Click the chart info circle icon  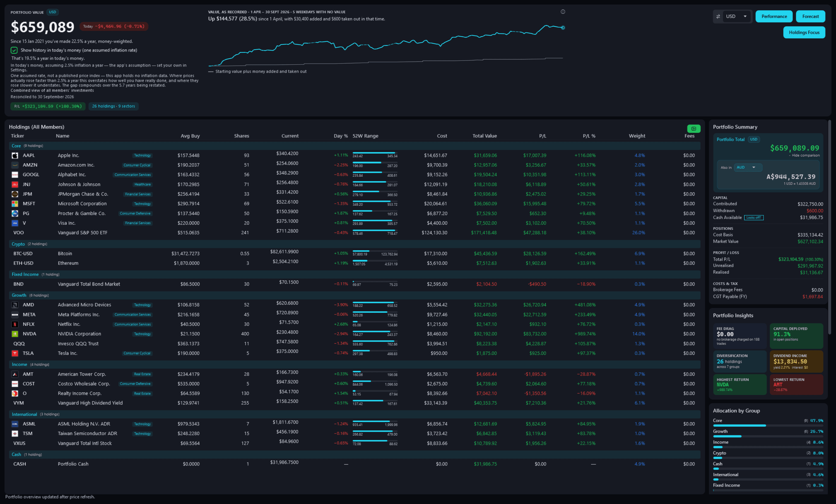[x=563, y=11]
